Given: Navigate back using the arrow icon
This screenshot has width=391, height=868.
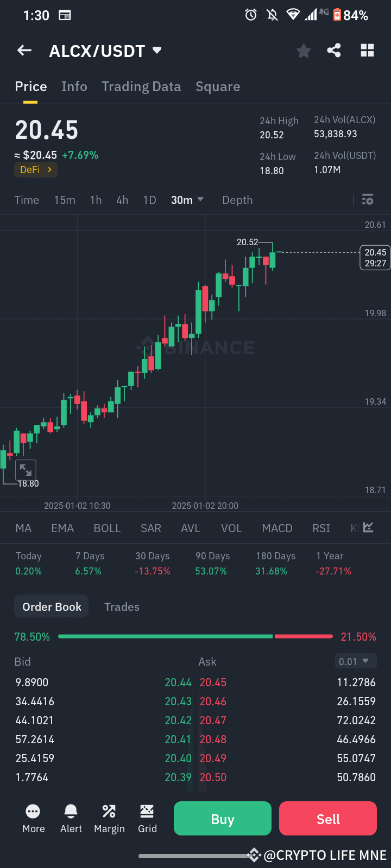Looking at the screenshot, I should click(x=24, y=50).
